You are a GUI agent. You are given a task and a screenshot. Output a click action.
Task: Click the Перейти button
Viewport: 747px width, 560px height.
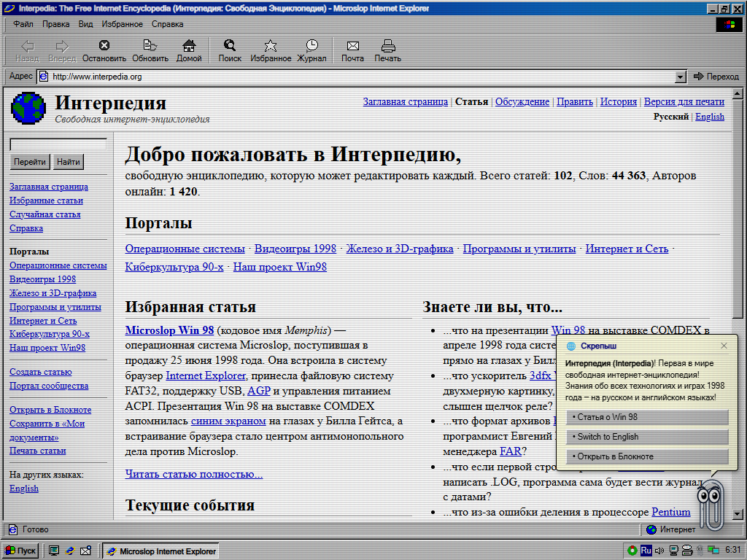[30, 162]
